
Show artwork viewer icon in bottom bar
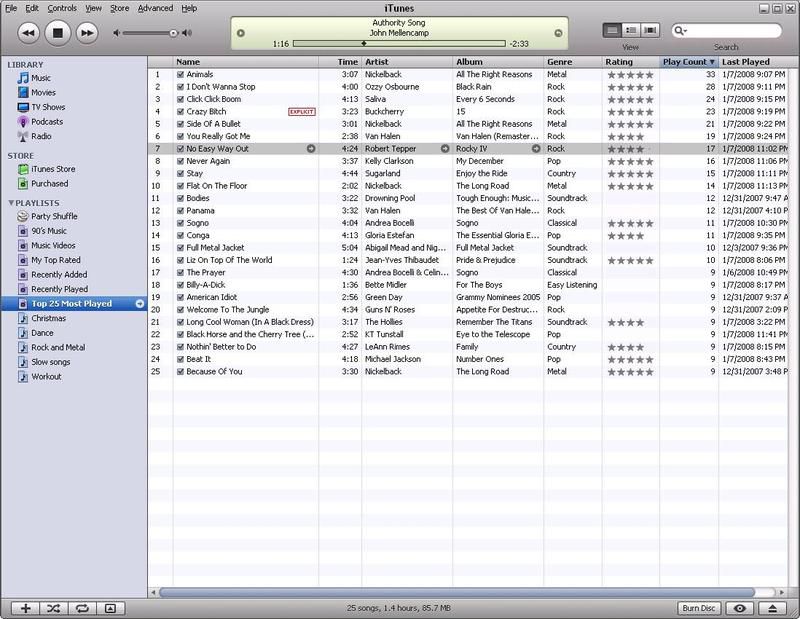click(x=110, y=608)
